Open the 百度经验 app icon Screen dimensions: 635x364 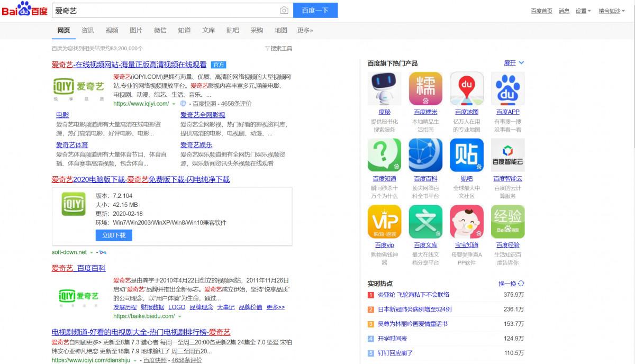click(508, 222)
